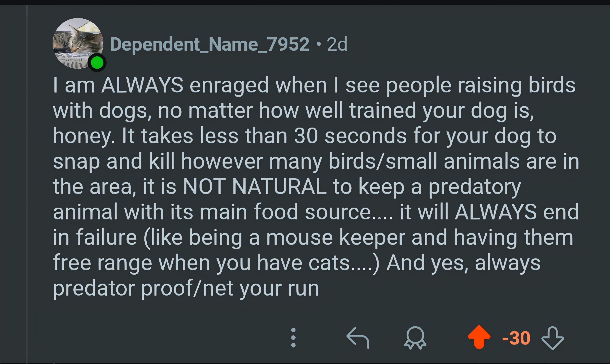
Task: Upvote the comment with the orange arrow
Action: (479, 337)
